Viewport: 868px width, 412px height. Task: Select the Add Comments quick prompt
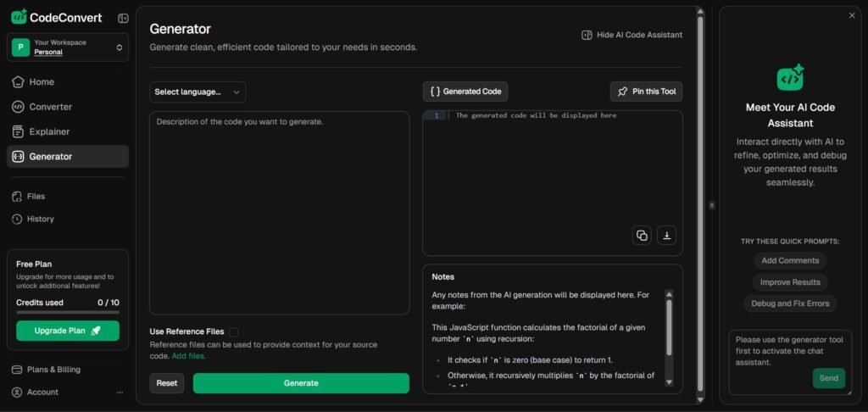pos(790,261)
